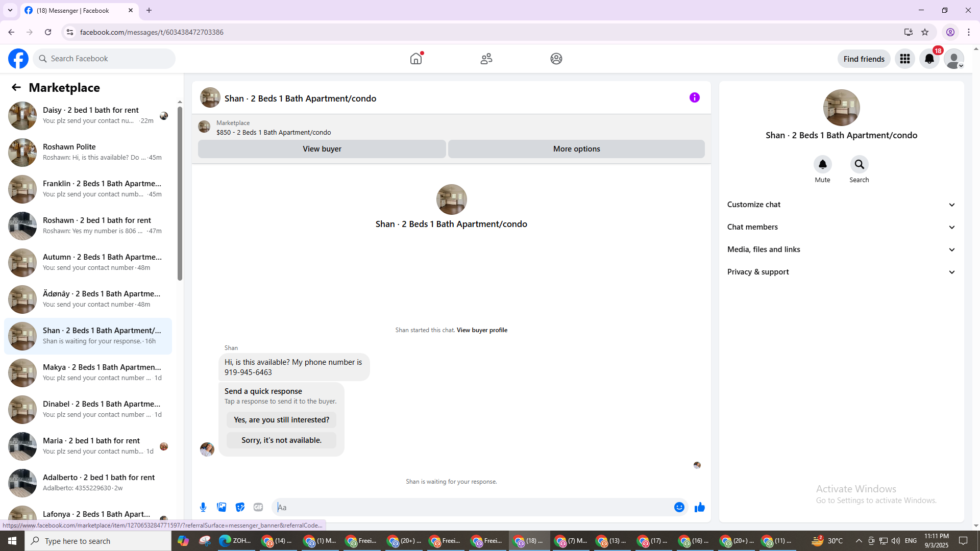This screenshot has width=980, height=551.
Task: Open the ZOH... Edge taskbar window
Action: pos(235,541)
